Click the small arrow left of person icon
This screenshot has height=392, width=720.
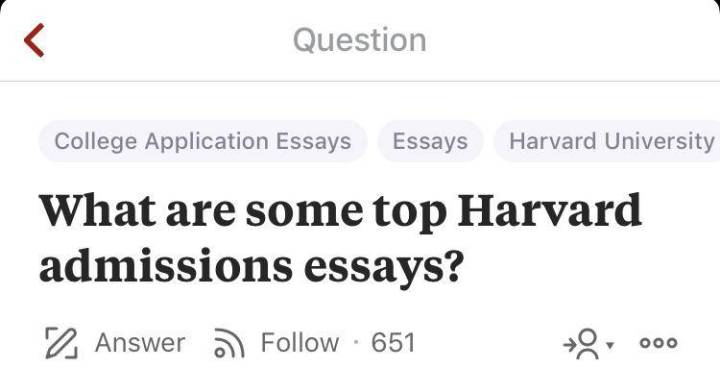569,343
